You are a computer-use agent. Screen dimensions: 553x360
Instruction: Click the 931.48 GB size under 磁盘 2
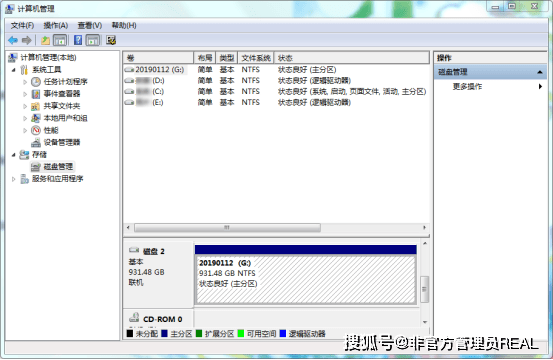(146, 272)
